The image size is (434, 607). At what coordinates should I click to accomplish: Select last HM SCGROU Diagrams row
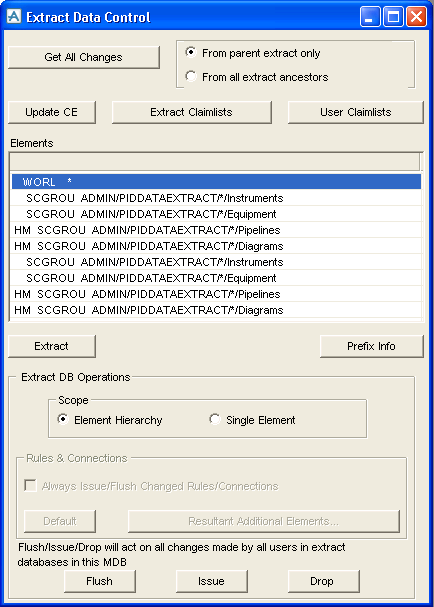[216, 310]
